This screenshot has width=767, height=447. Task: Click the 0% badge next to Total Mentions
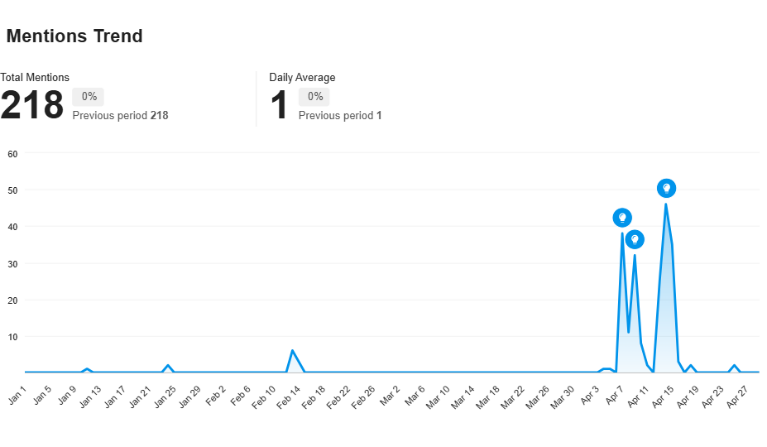(89, 97)
